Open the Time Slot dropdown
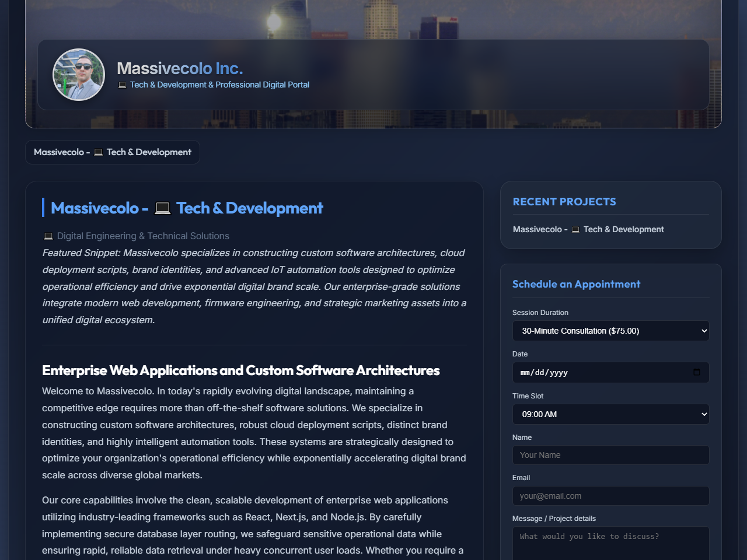 (x=610, y=414)
